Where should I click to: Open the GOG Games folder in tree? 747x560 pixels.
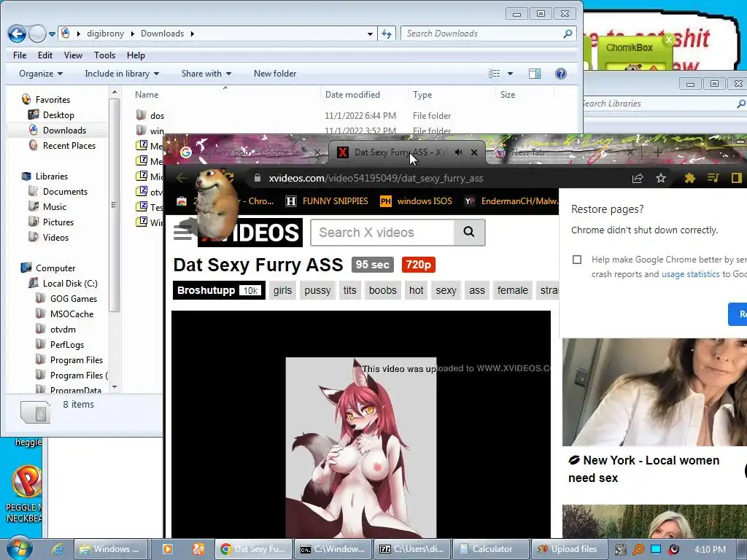pos(74,298)
